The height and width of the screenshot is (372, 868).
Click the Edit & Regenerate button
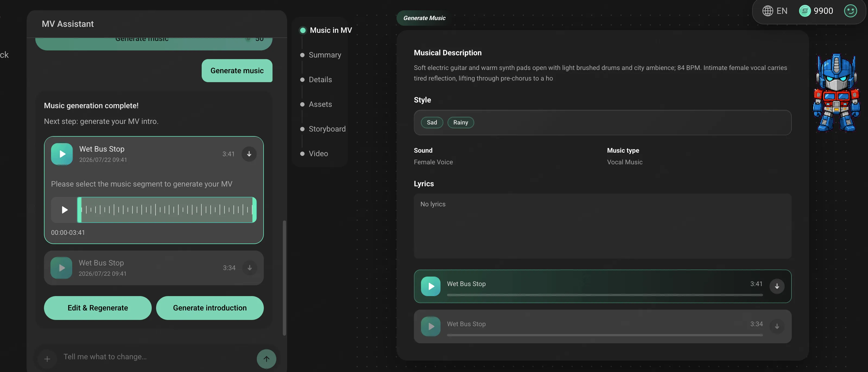tap(98, 308)
